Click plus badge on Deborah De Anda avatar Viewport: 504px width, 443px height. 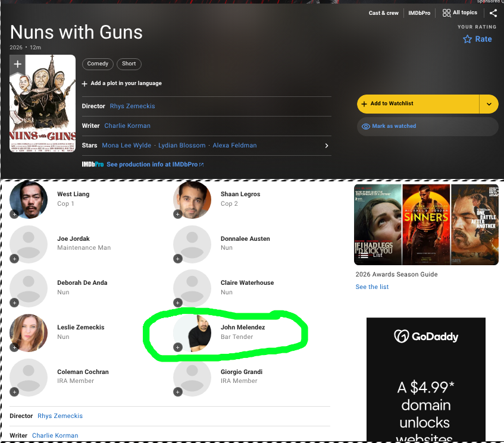pos(14,303)
